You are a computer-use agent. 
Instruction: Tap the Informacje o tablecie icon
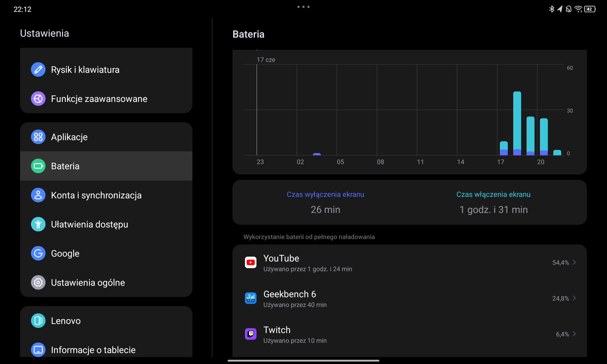click(x=38, y=350)
